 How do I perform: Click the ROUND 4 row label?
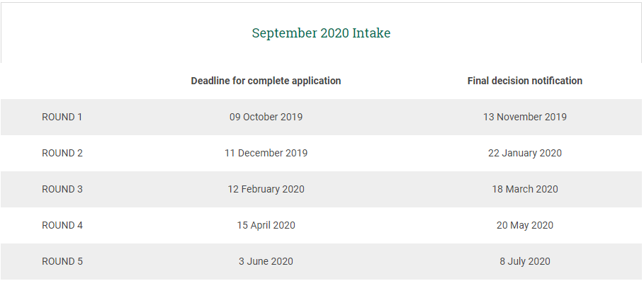(x=62, y=225)
